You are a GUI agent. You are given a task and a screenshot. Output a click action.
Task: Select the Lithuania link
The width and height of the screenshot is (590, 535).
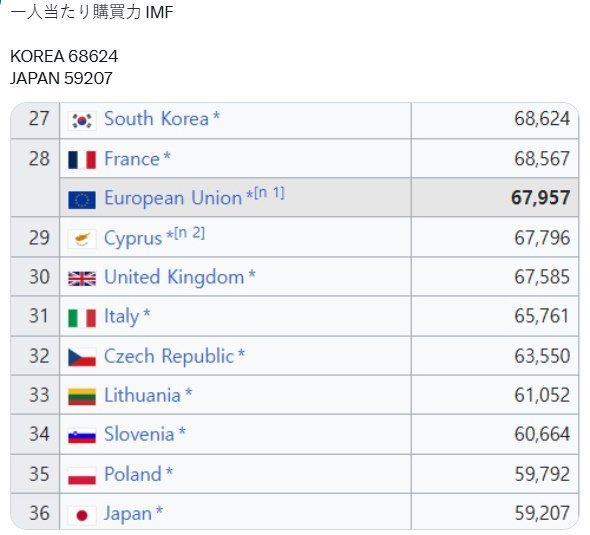[x=142, y=395]
